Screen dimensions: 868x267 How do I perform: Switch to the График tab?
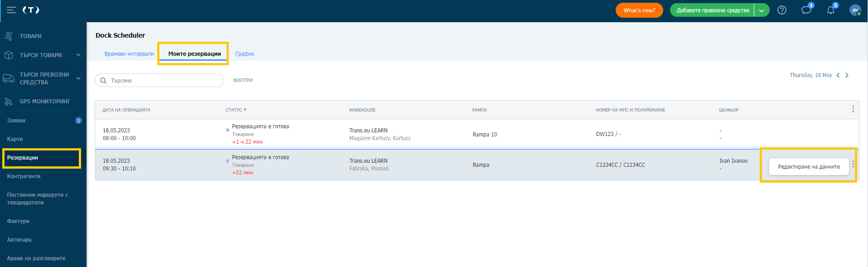pyautogui.click(x=245, y=54)
